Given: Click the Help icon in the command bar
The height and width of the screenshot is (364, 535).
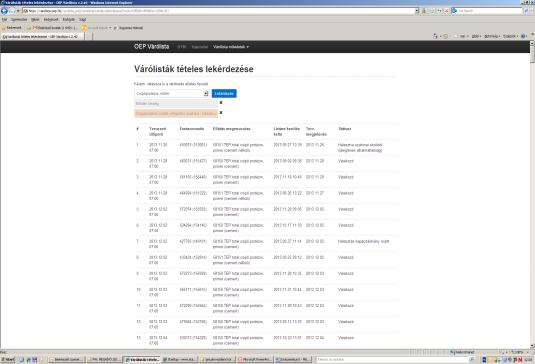Looking at the screenshot, I should (x=524, y=36).
